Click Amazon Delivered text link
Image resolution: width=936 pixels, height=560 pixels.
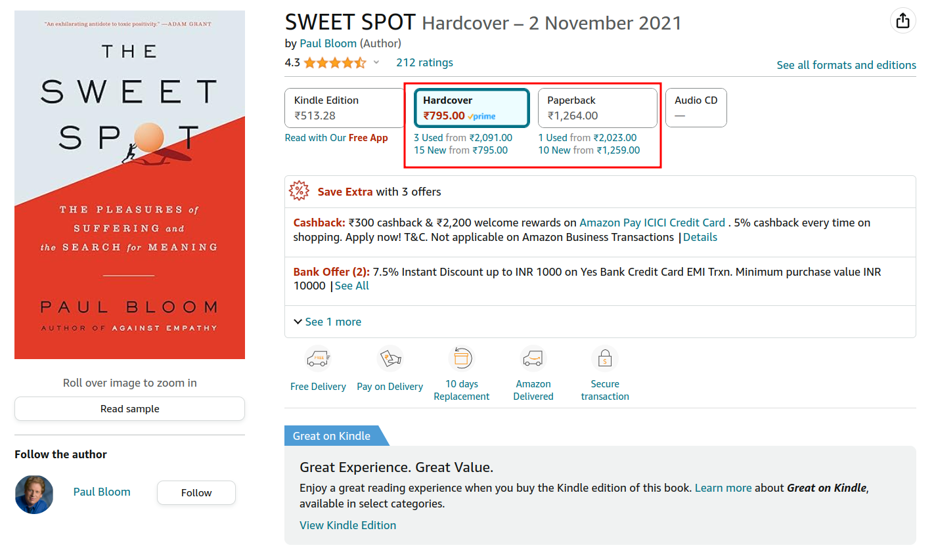click(533, 390)
